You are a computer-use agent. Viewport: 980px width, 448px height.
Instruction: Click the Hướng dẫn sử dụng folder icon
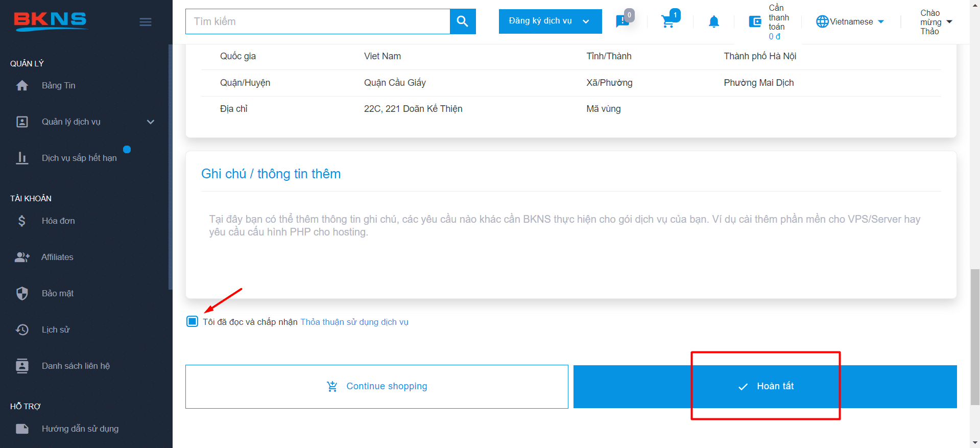(x=22, y=429)
